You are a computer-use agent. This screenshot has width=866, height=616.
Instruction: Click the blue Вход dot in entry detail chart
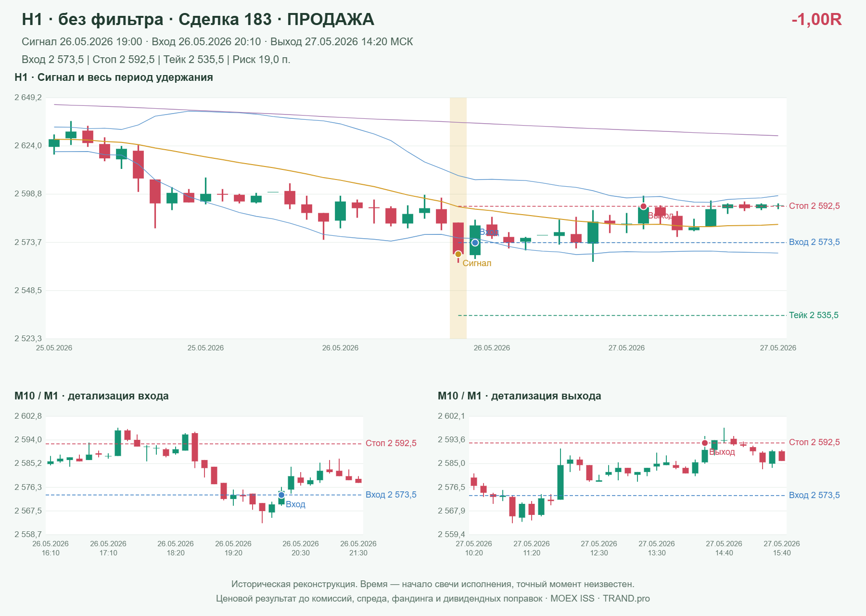tap(281, 495)
